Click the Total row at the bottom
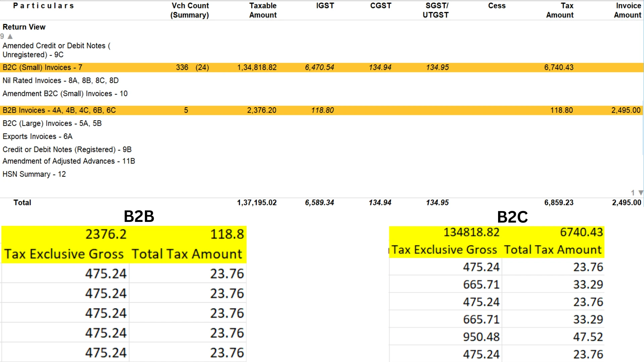 coord(22,202)
